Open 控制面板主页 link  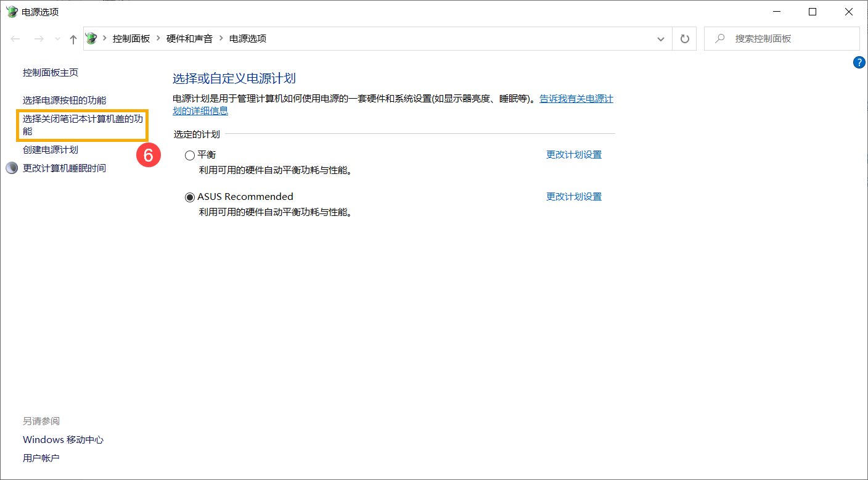51,72
